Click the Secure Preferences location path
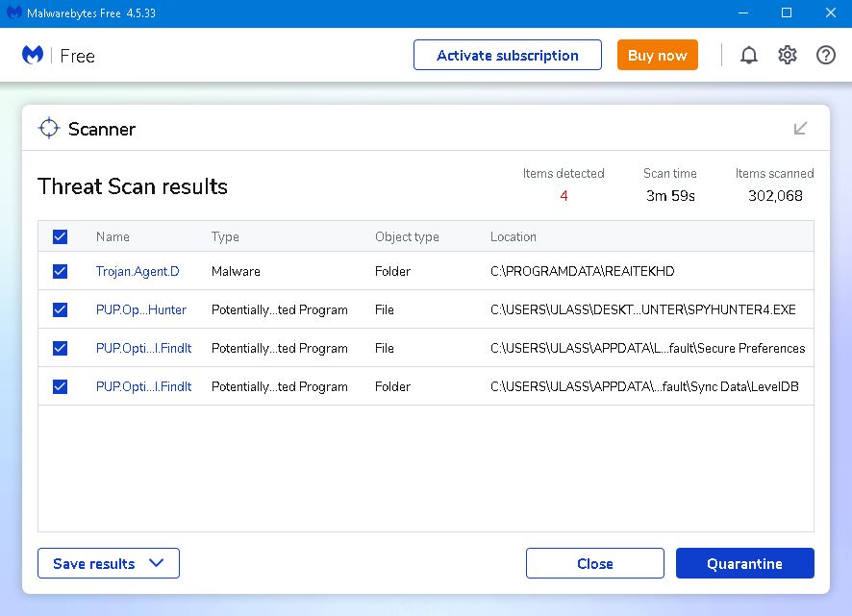 [648, 348]
